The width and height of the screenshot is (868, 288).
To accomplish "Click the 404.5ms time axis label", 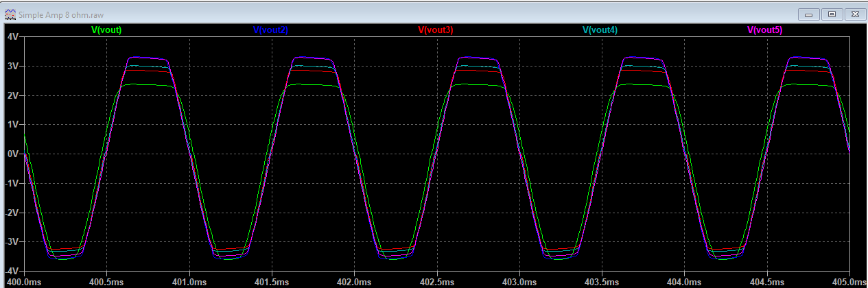I will coord(766,282).
